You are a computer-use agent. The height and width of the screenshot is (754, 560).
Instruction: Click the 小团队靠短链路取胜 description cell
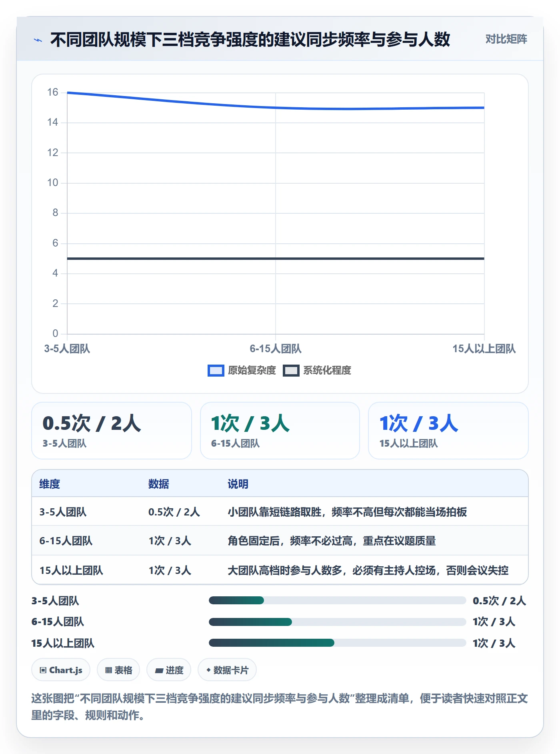[x=347, y=512]
